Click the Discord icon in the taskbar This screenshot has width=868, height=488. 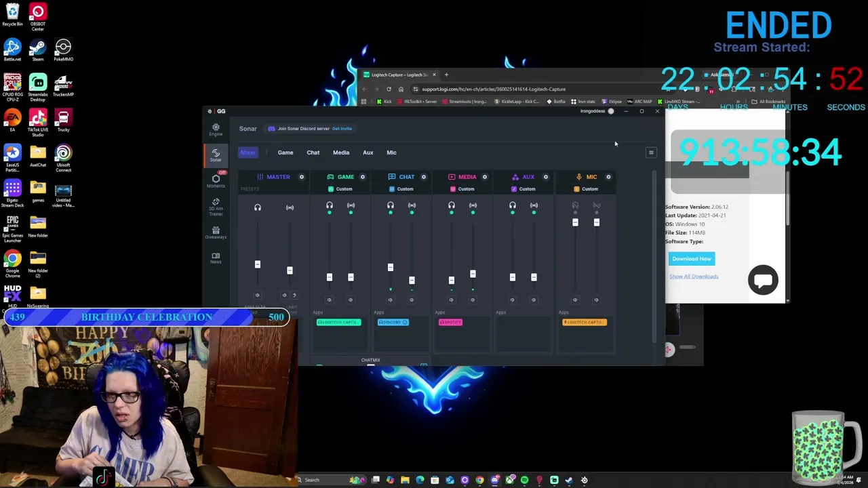(x=494, y=480)
